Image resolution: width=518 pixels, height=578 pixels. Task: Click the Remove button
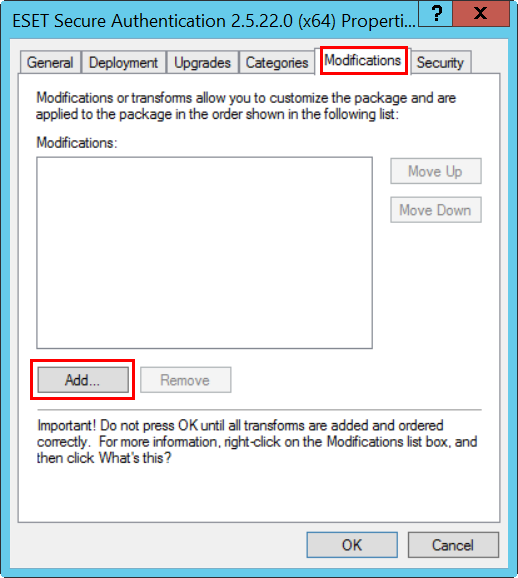tap(185, 380)
